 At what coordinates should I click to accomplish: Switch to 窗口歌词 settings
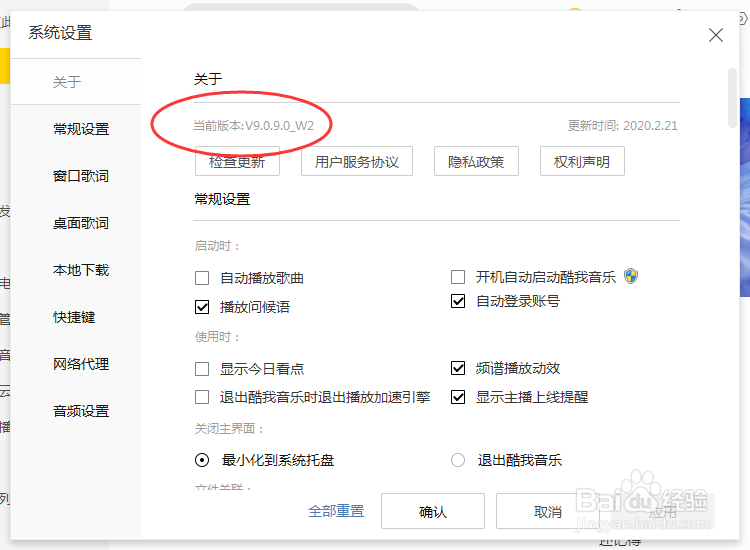click(x=81, y=176)
